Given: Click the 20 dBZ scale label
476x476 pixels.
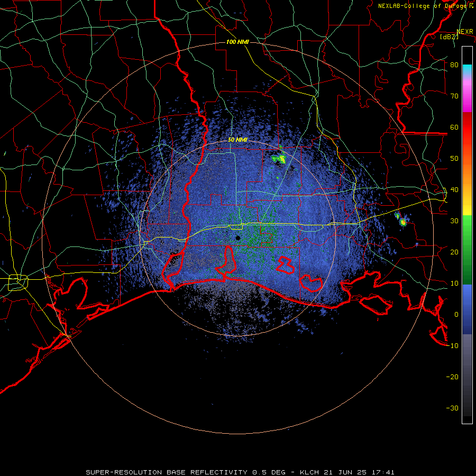Looking at the screenshot, I should point(454,252).
